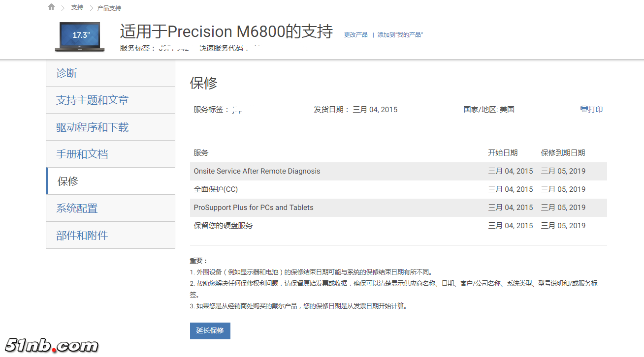
Task: Click 添加到"我的产品" link
Action: pyautogui.click(x=400, y=34)
